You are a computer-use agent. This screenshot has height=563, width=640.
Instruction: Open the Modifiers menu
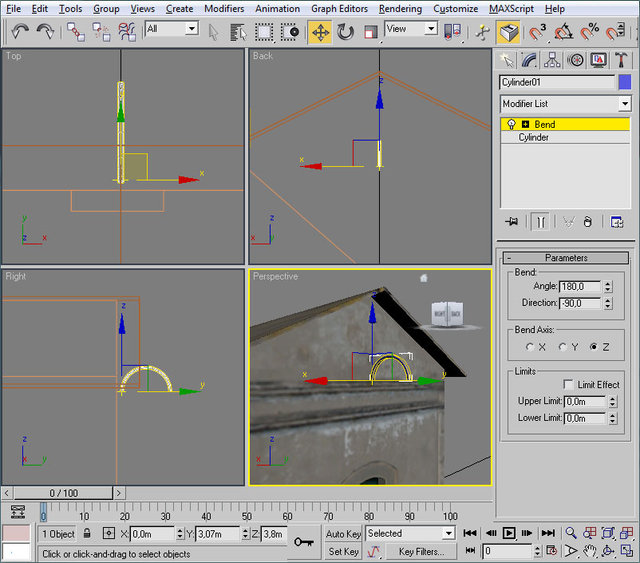224,8
